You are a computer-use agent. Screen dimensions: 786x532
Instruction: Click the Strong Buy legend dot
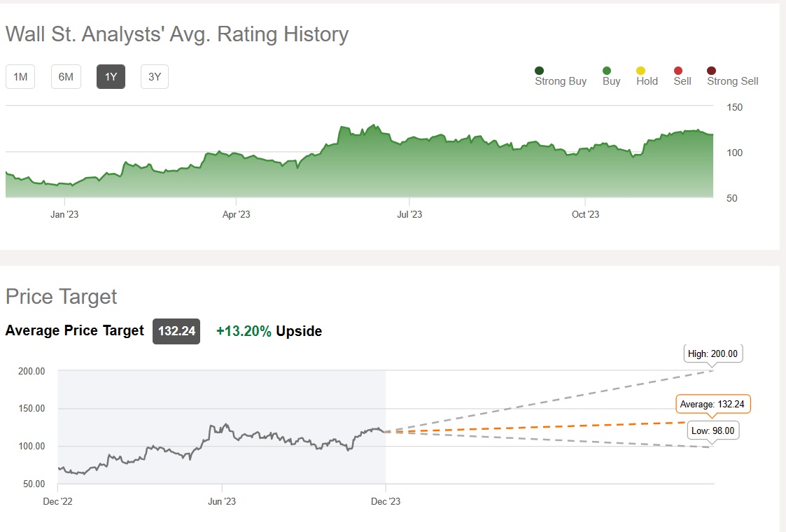539,71
